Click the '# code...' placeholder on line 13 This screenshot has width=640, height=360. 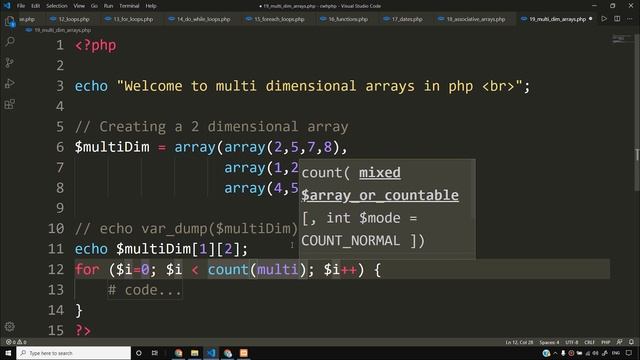click(145, 290)
